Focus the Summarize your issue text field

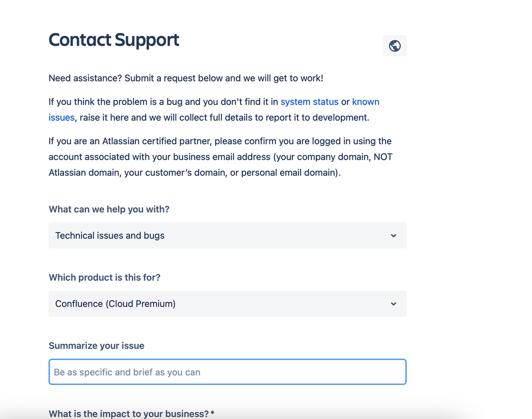(x=227, y=372)
